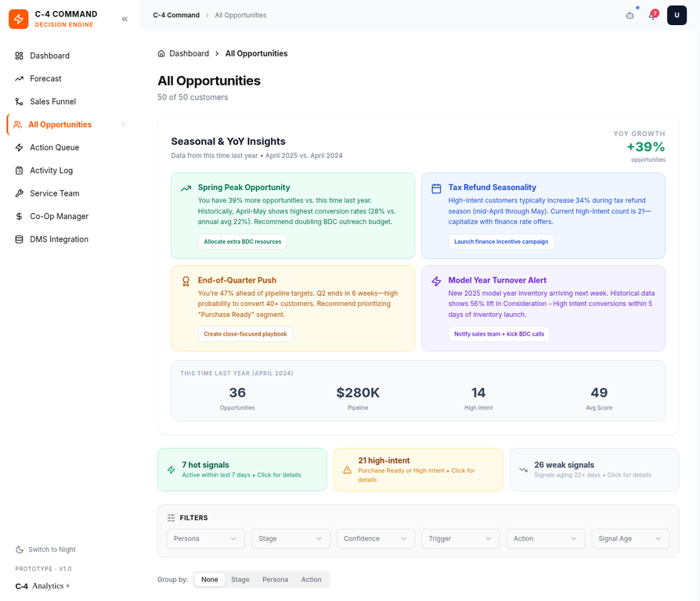The image size is (700, 601).
Task: Click the DMS Integration database icon
Action: (x=19, y=239)
